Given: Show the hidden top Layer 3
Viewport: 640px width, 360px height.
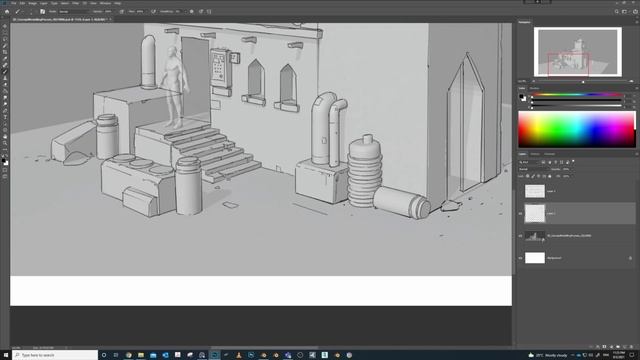Looking at the screenshot, I should (x=520, y=191).
